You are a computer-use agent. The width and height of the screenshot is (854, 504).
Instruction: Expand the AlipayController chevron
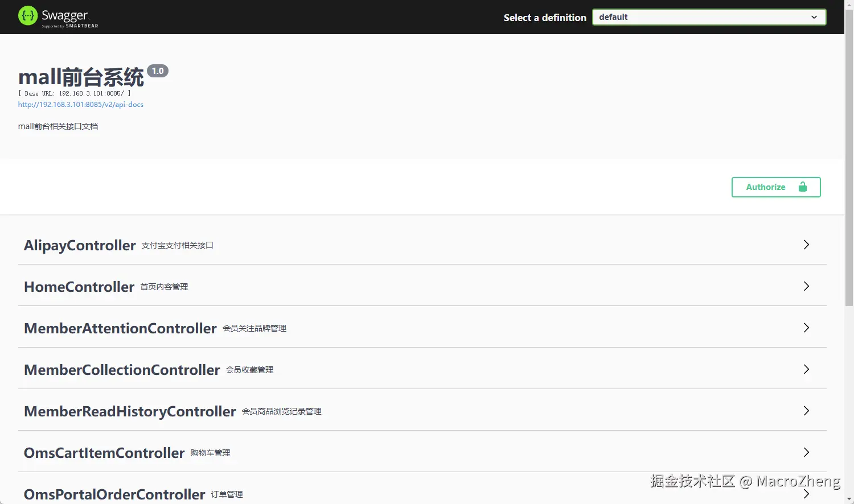tap(806, 245)
